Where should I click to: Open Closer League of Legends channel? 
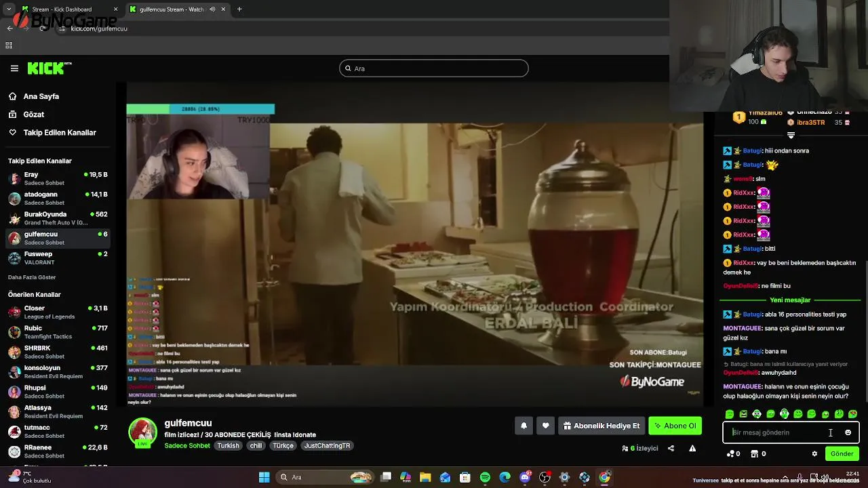[x=58, y=312]
